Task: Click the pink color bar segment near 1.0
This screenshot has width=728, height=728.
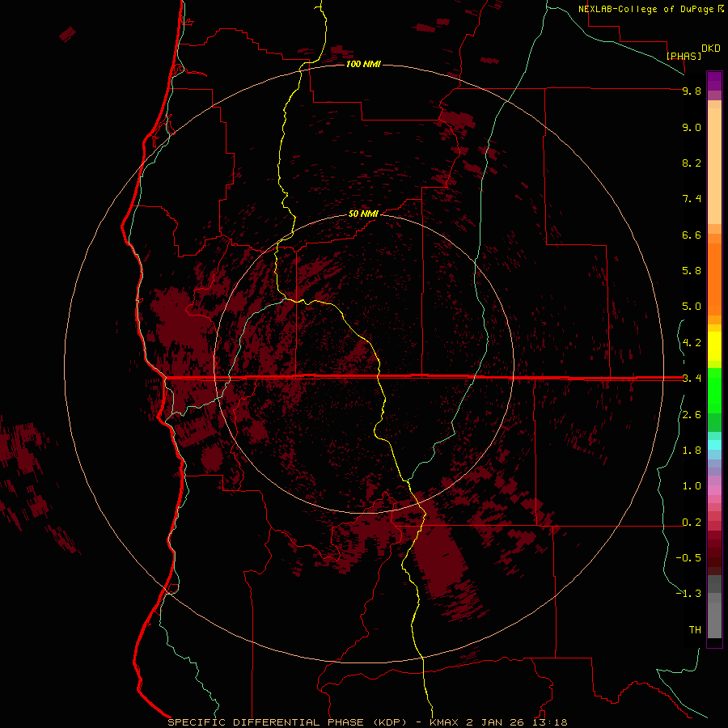Action: (714, 490)
